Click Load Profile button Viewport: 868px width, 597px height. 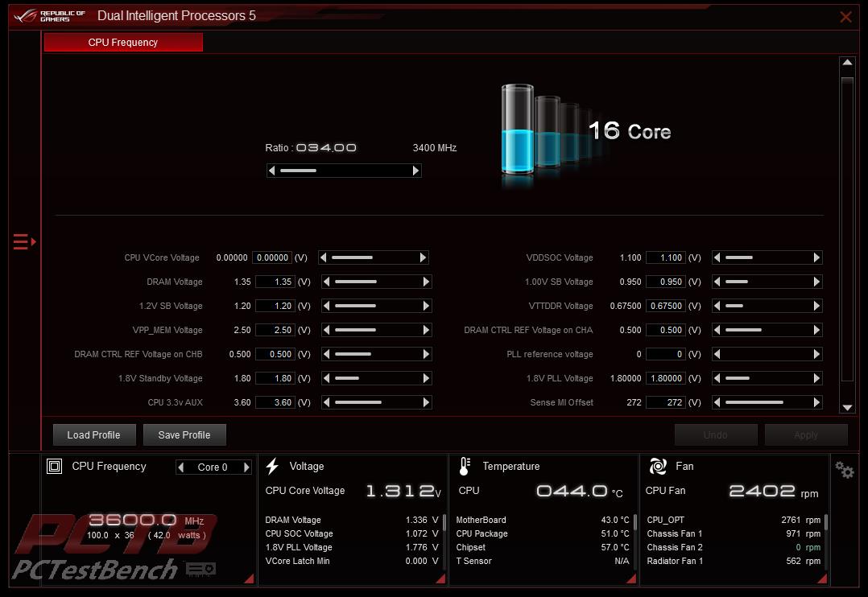click(94, 435)
